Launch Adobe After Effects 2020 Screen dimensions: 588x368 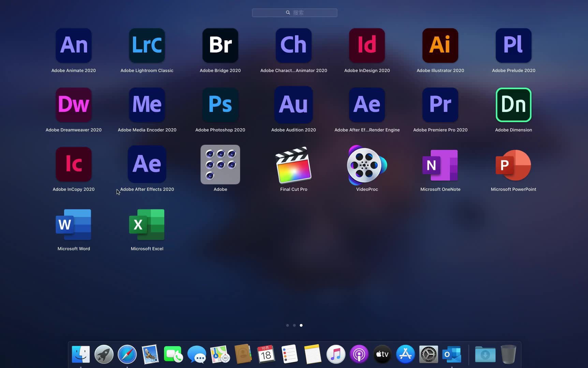point(147,164)
